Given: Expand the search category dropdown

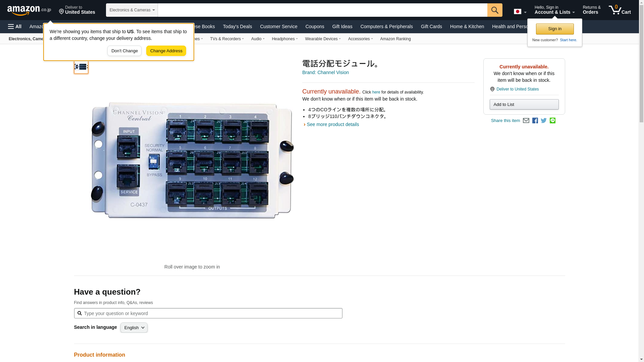Looking at the screenshot, I should coord(132,10).
